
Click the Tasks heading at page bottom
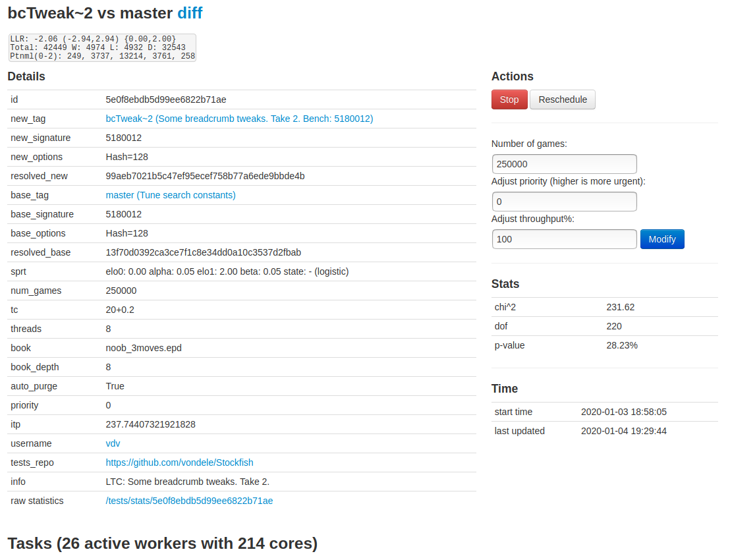(162, 544)
